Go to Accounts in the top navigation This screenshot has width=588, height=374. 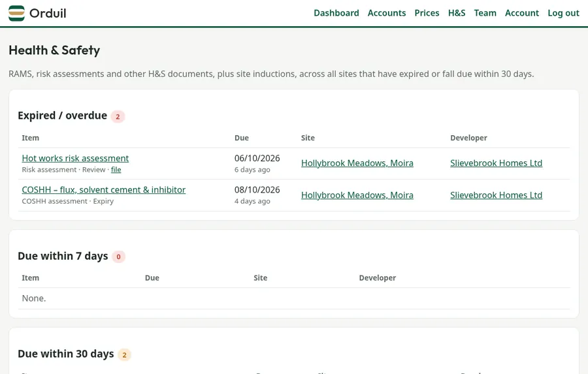click(387, 13)
